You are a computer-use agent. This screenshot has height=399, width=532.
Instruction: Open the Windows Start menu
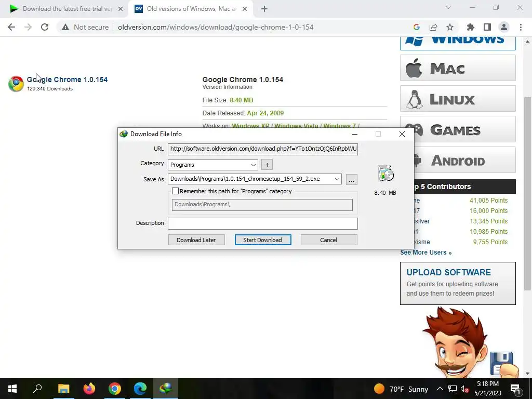coord(12,389)
